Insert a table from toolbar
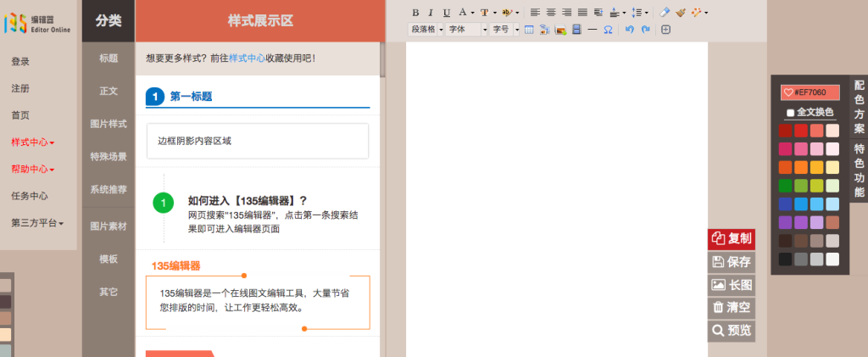The image size is (868, 357). click(x=529, y=30)
